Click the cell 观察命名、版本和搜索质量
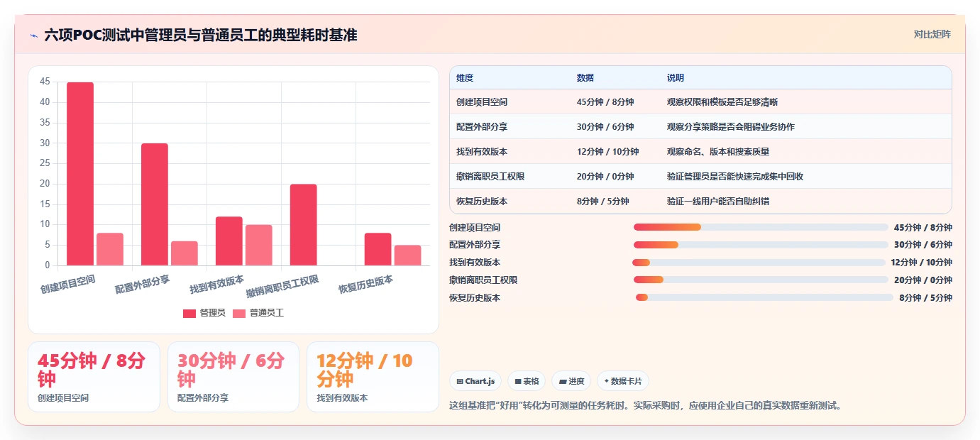This screenshot has width=980, height=440. coord(718,152)
